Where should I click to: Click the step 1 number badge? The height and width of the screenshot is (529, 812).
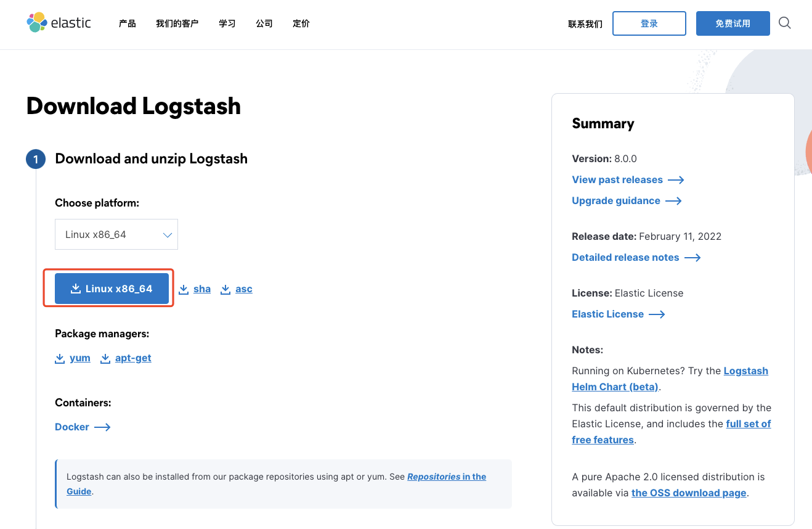(x=36, y=160)
